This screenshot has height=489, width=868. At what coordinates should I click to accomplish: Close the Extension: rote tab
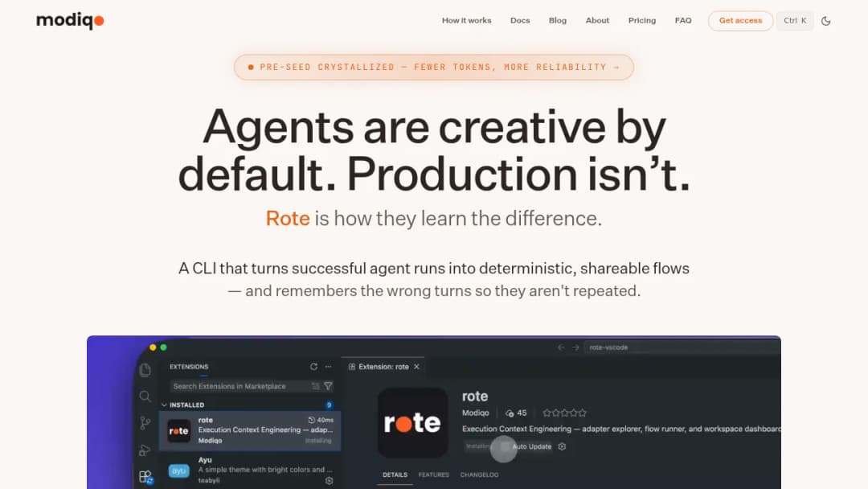[417, 367]
